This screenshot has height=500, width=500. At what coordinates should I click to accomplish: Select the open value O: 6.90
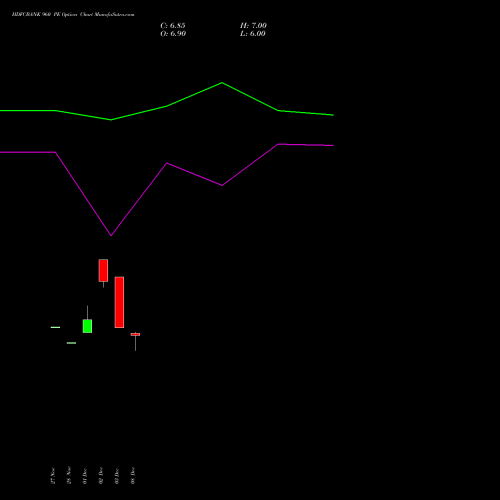pos(173,34)
